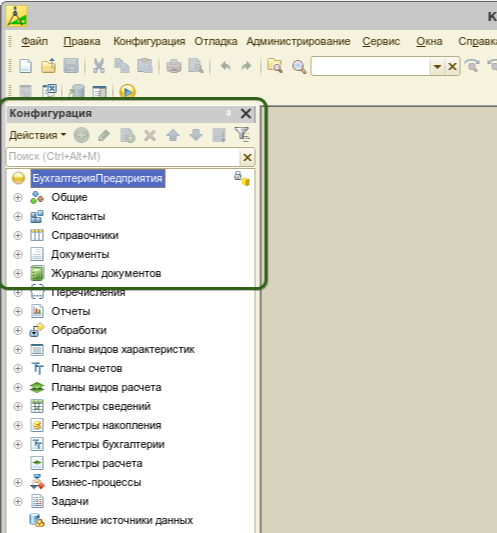Clear the Конфигурация panel search with X button
The width and height of the screenshot is (497, 533).
coord(247,157)
